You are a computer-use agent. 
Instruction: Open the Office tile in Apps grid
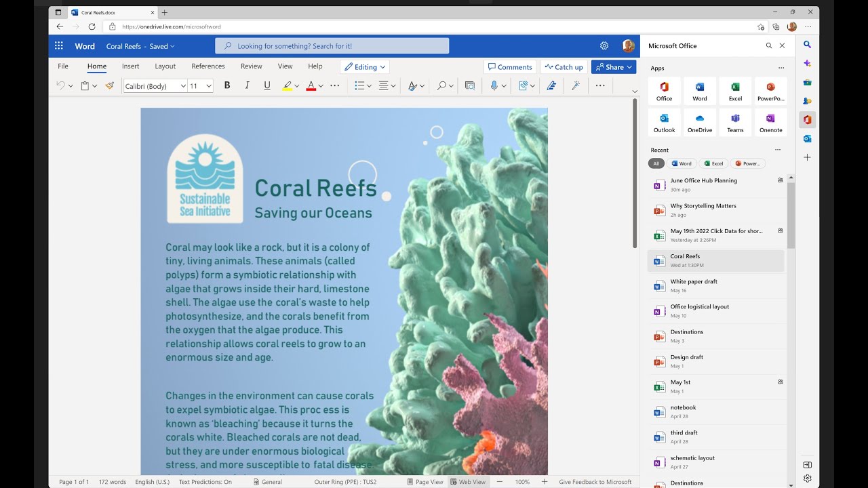(x=665, y=91)
